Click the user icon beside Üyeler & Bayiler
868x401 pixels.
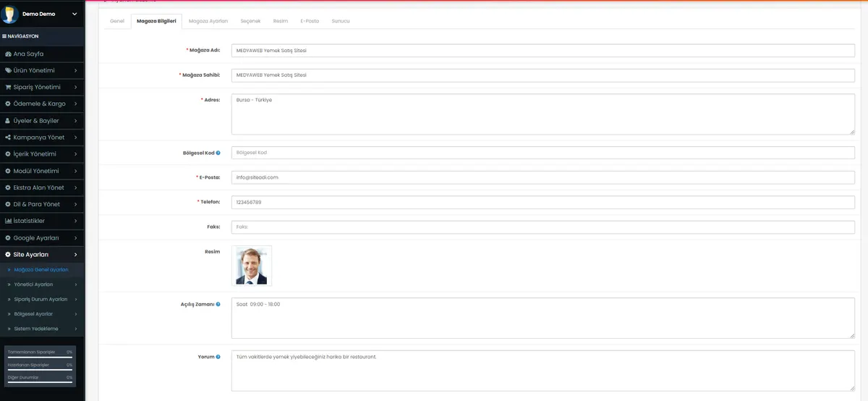point(8,121)
